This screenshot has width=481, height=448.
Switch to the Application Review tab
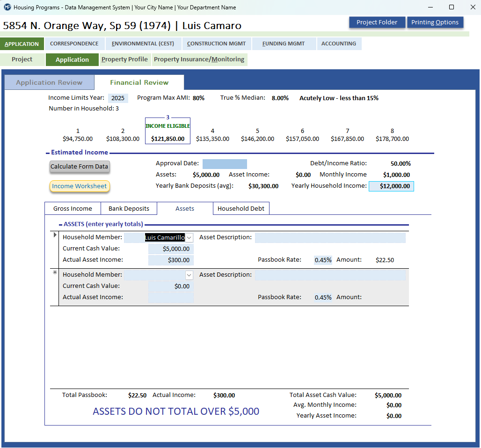click(49, 82)
